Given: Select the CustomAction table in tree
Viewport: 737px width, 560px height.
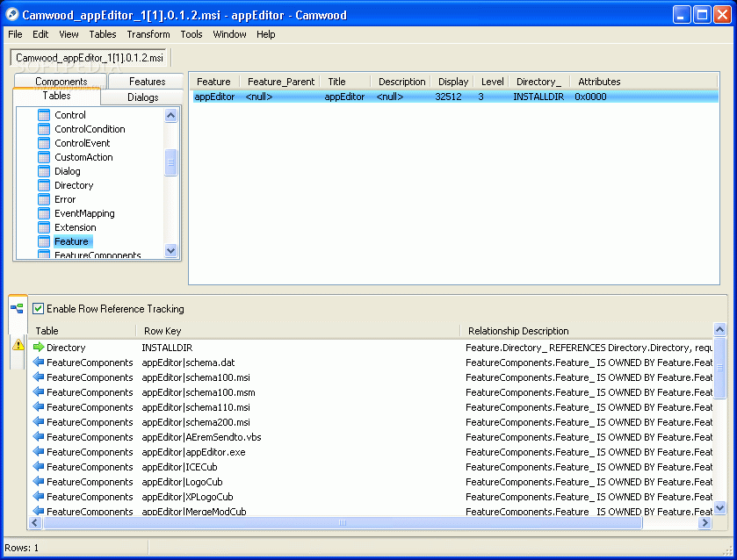Looking at the screenshot, I should pos(83,157).
